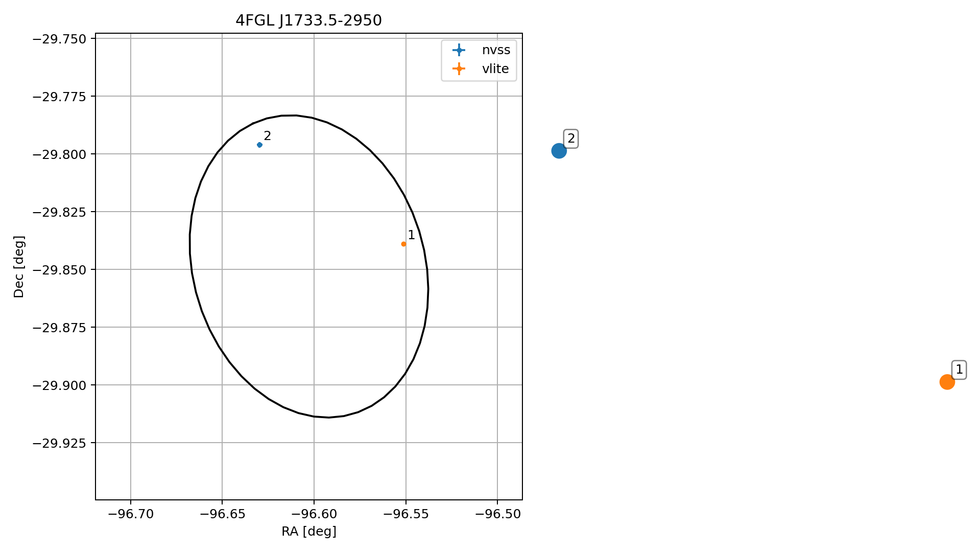Click the large orange circle marker labeled 1
The image size is (980, 552).
pos(947,382)
